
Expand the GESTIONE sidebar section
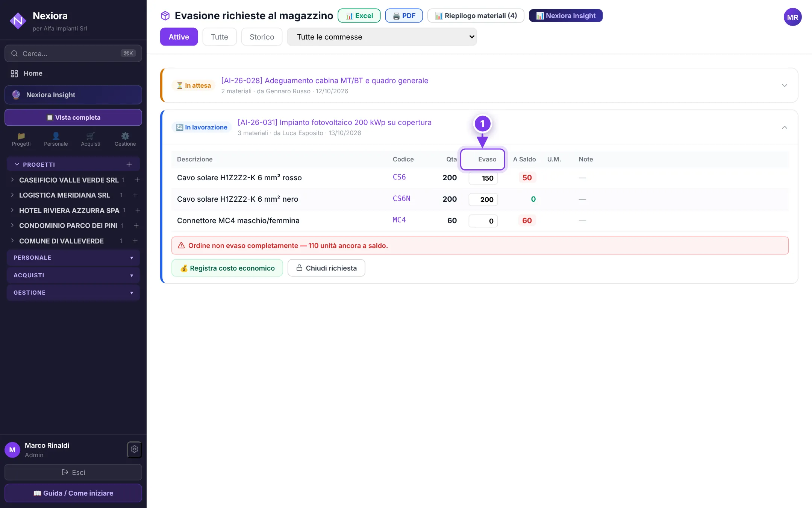click(x=73, y=293)
